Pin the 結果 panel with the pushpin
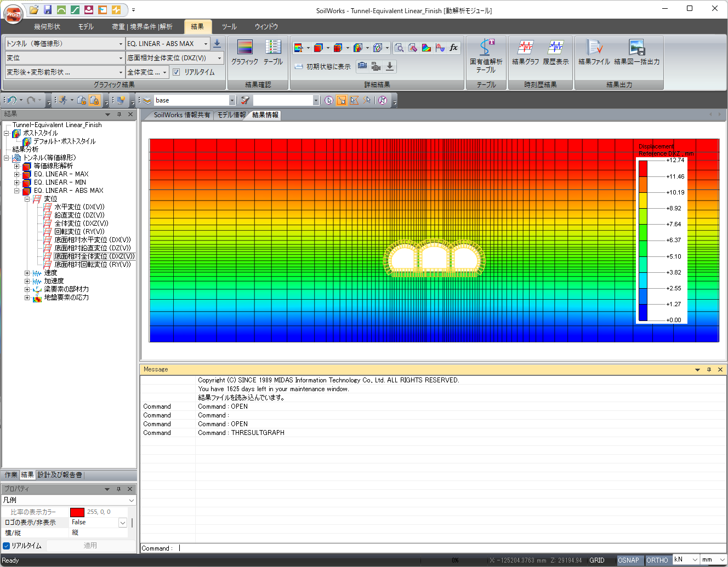The height and width of the screenshot is (567, 728). (x=119, y=114)
